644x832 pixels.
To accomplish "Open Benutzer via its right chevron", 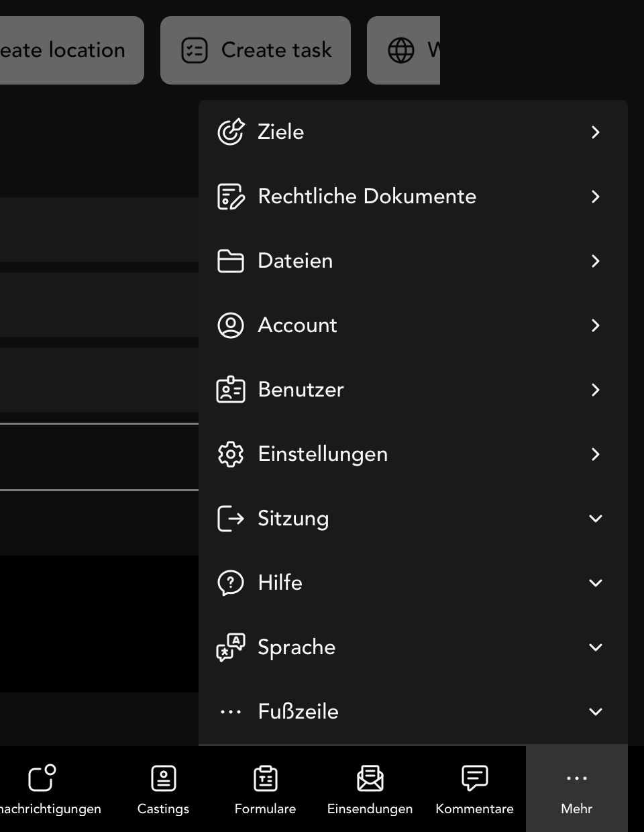I will click(596, 390).
